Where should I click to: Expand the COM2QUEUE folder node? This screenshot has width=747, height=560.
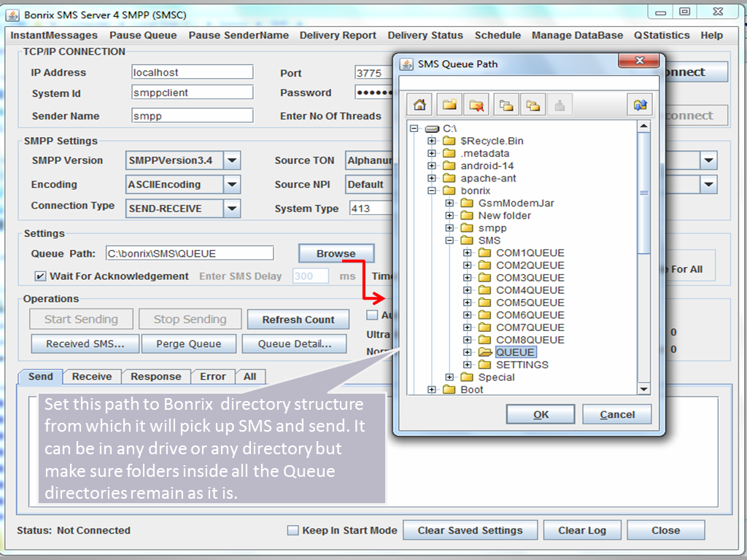pyautogui.click(x=468, y=265)
